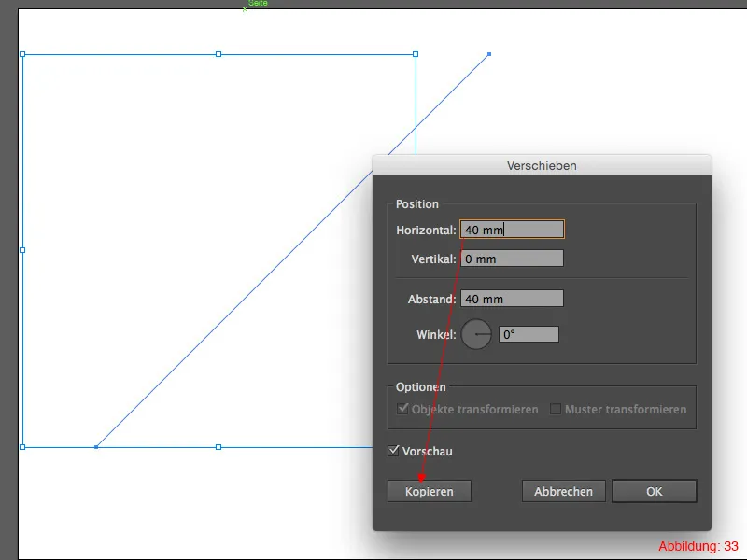747x560 pixels.
Task: Toggle Objekte transformieren checkbox
Action: [x=402, y=409]
